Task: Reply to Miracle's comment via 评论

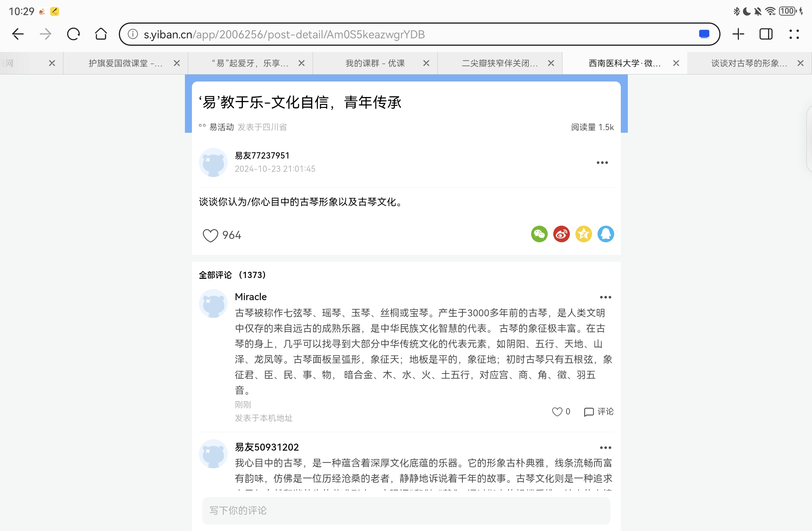Action: (599, 412)
